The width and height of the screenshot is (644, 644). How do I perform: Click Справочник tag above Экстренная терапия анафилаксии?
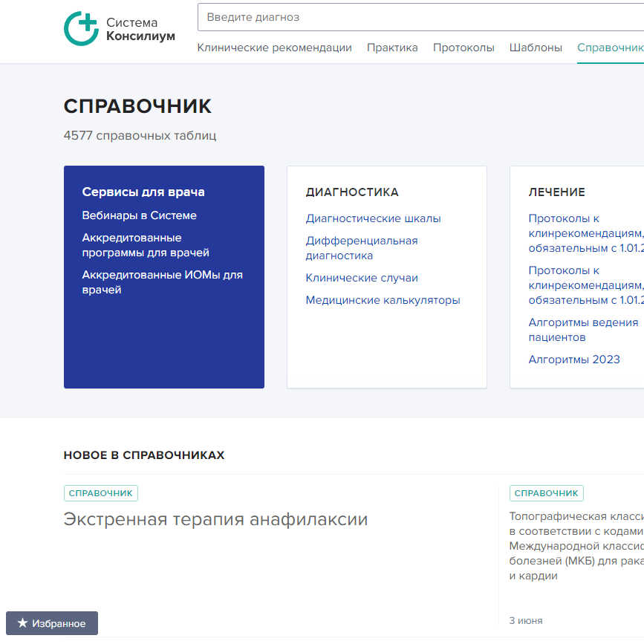(x=100, y=493)
